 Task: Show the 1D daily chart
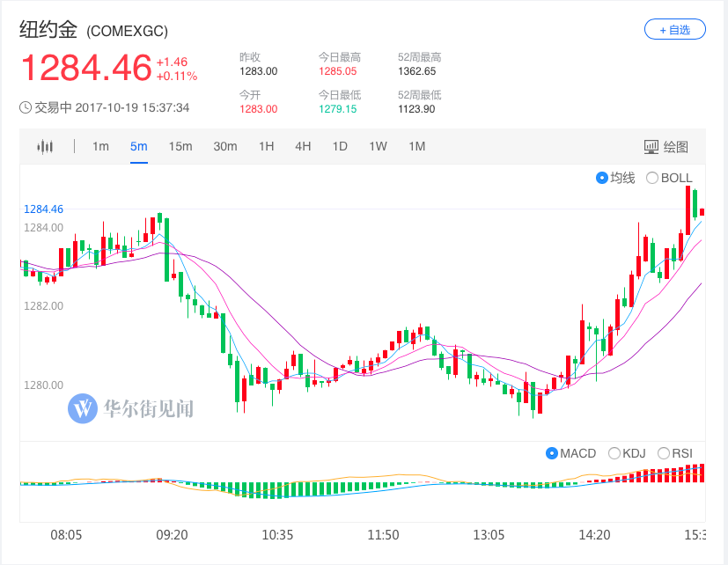(x=340, y=147)
